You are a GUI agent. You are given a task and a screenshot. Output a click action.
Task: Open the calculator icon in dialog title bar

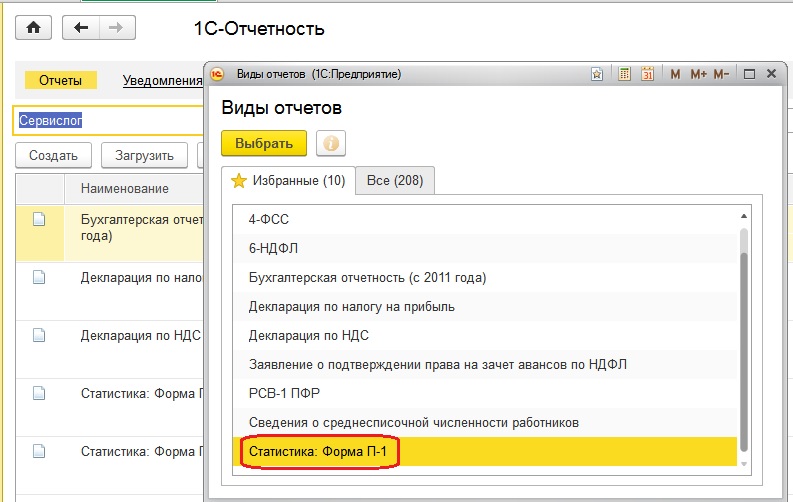625,74
